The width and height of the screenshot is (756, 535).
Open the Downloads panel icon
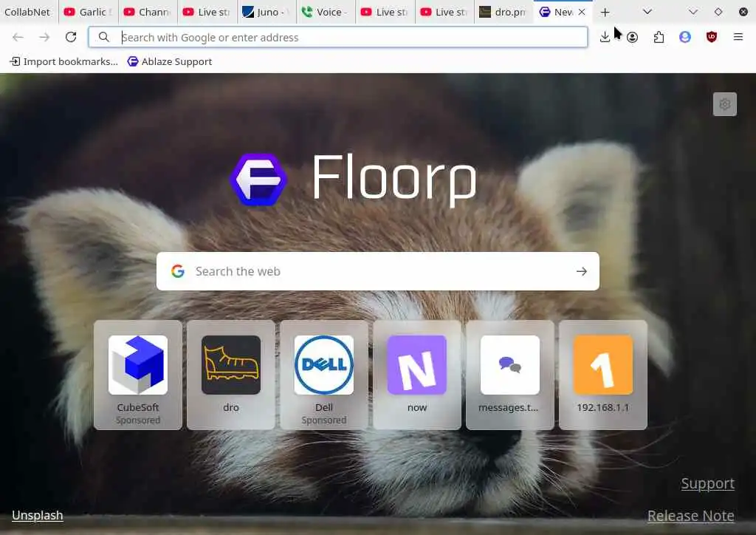[605, 37]
